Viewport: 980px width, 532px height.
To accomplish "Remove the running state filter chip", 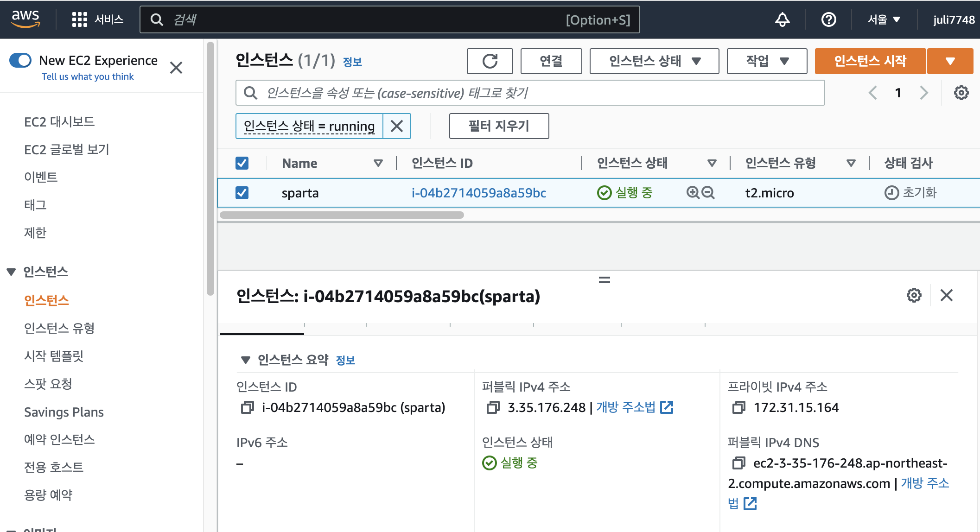I will click(x=397, y=126).
